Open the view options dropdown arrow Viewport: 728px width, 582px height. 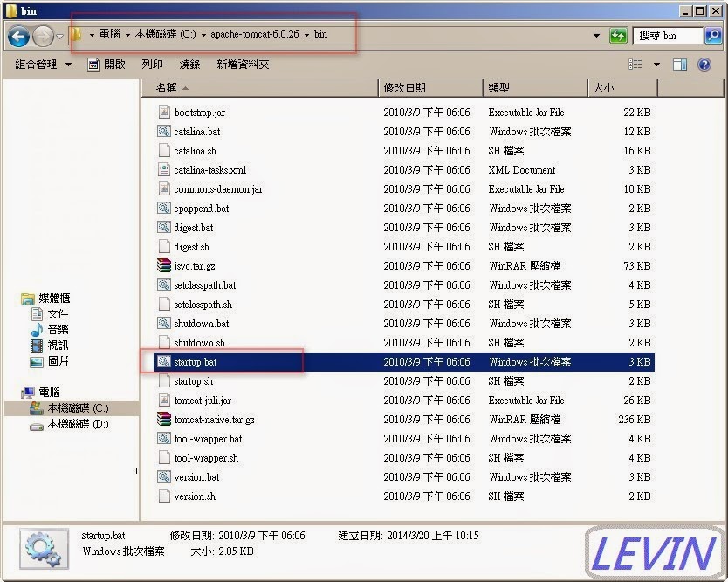pos(657,65)
